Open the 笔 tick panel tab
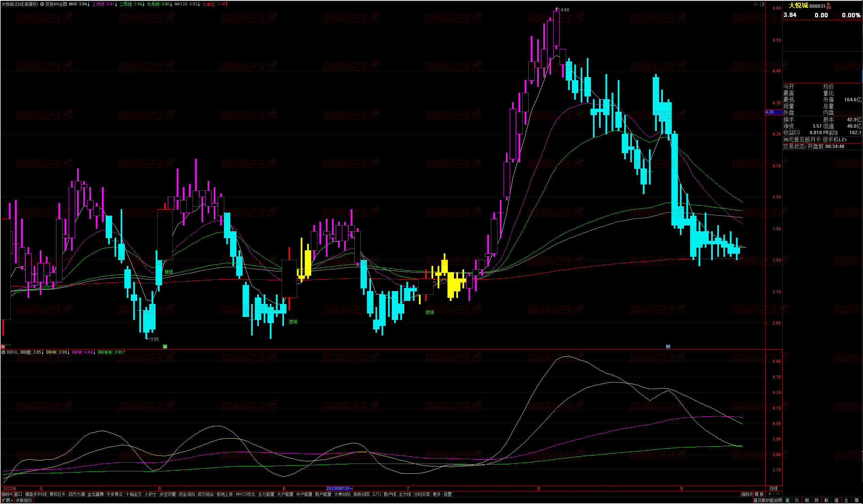 (x=787, y=500)
